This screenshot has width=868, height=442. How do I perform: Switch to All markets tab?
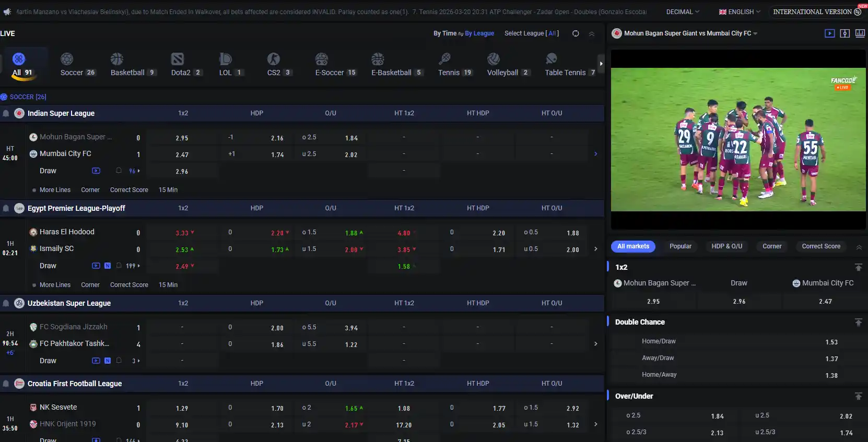click(x=634, y=246)
